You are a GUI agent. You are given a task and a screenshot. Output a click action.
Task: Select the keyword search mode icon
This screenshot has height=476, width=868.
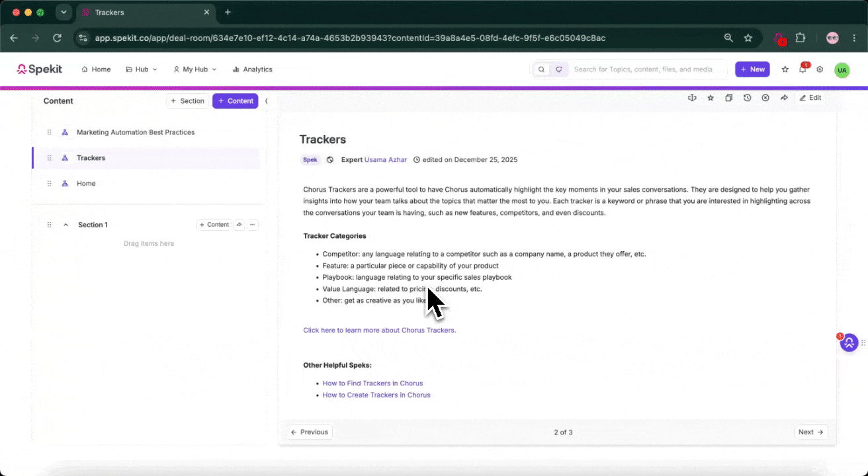541,69
